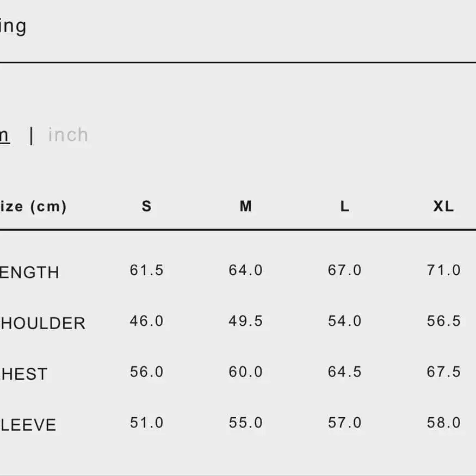Switch size units to inch

click(68, 135)
